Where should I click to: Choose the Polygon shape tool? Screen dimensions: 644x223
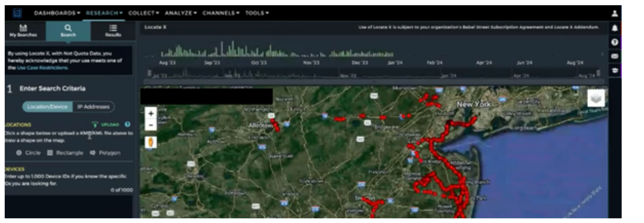pyautogui.click(x=105, y=153)
